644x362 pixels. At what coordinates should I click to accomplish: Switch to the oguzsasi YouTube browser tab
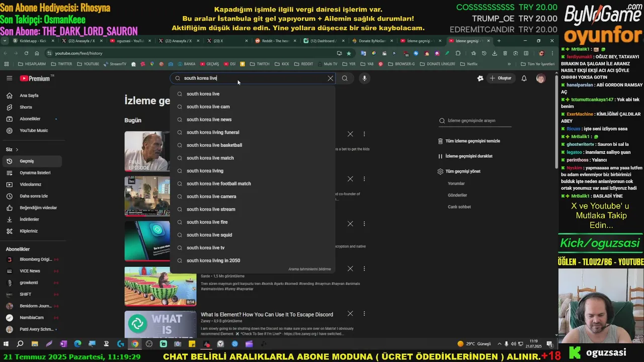pos(130,41)
